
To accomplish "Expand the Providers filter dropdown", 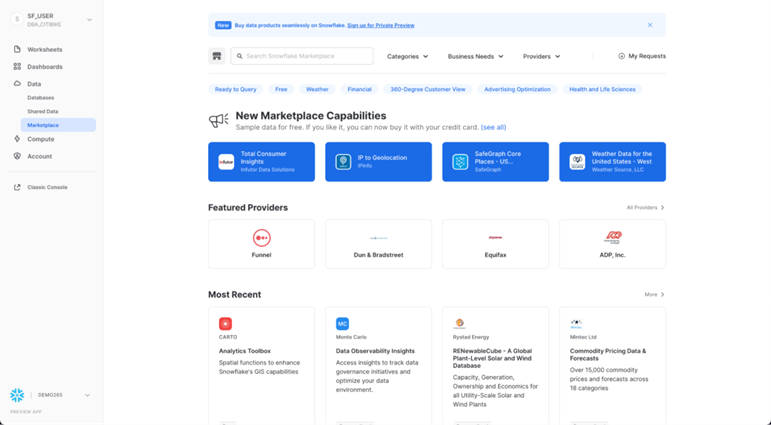I will coord(541,57).
